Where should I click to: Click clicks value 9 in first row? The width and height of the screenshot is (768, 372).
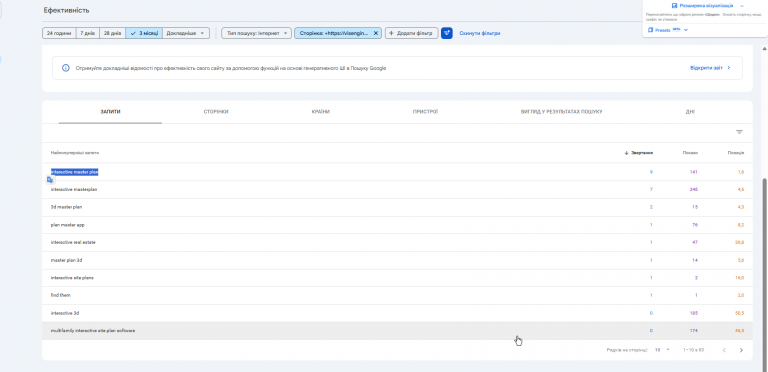tap(651, 172)
